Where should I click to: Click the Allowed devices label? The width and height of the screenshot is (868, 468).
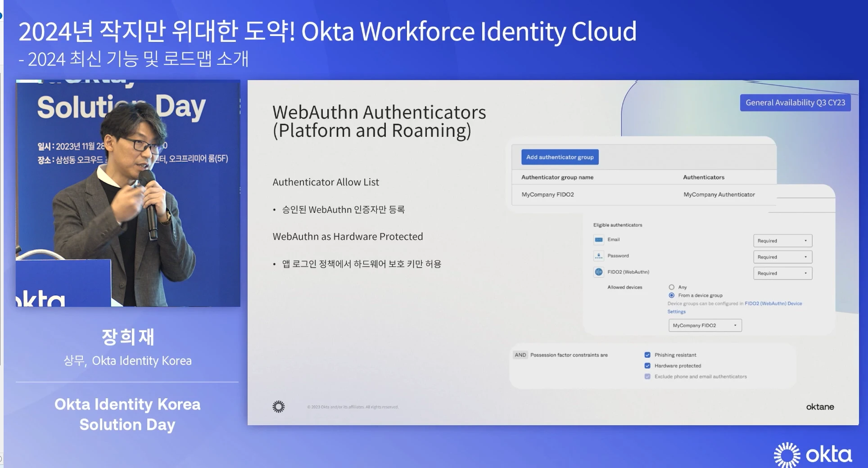point(625,287)
